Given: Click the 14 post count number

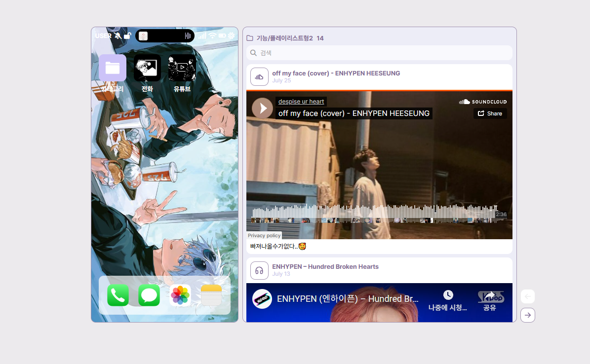Looking at the screenshot, I should click(x=320, y=38).
